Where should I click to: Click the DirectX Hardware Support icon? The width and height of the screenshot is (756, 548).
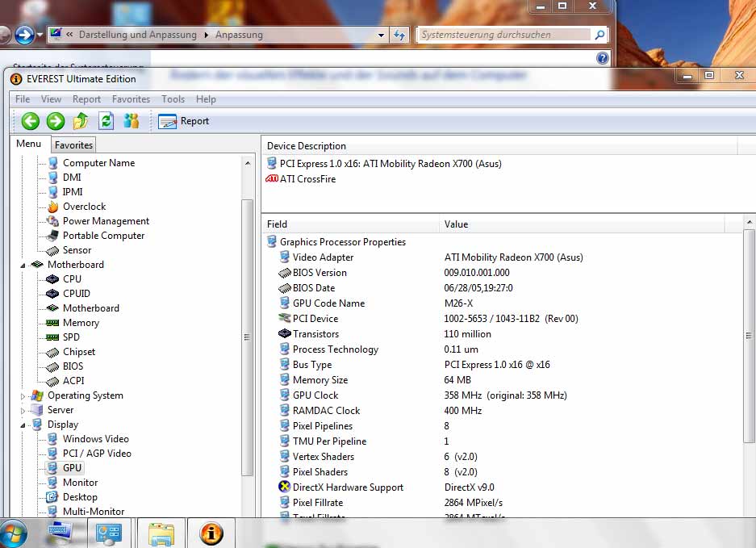285,487
